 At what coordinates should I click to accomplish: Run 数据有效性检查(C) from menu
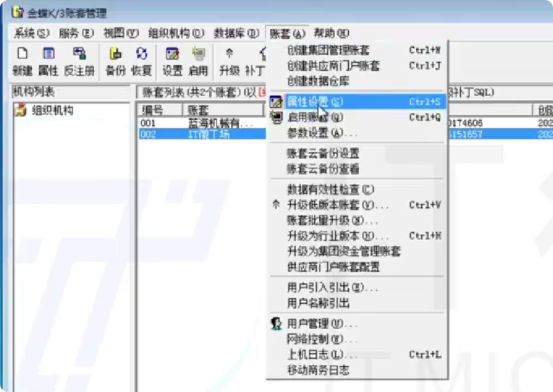[x=357, y=189]
